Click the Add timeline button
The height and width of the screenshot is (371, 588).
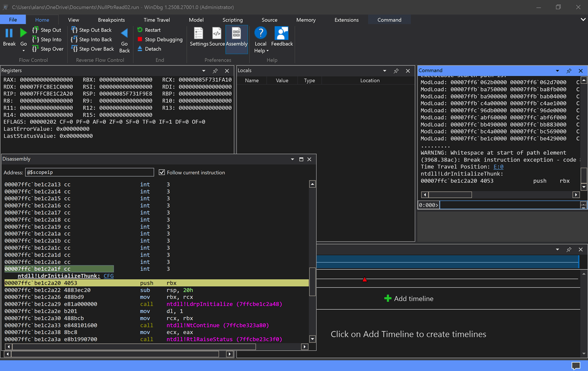[x=408, y=298]
